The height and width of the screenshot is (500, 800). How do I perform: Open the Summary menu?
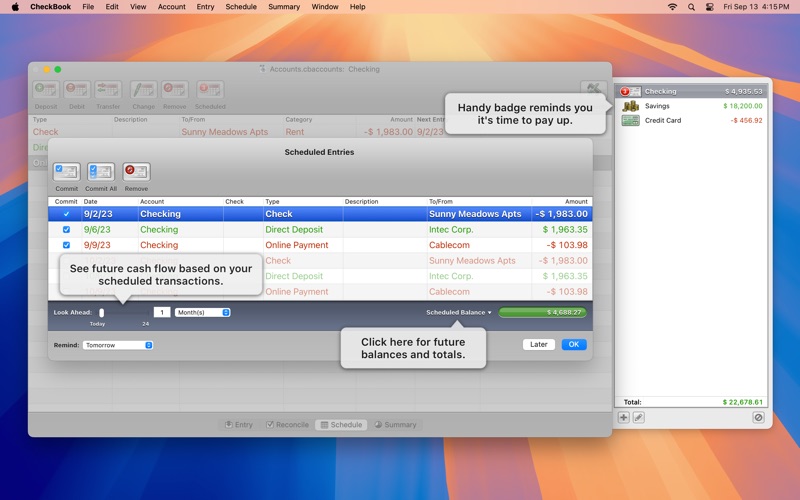(284, 7)
